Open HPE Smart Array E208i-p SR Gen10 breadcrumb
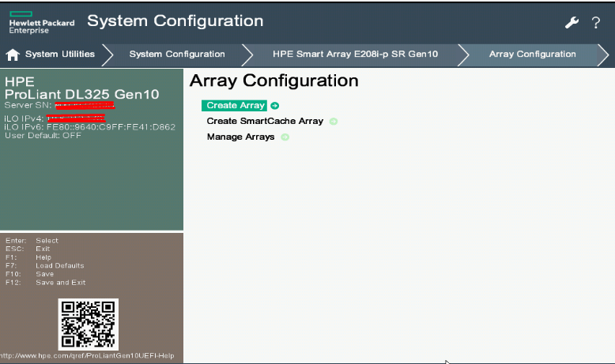This screenshot has width=615, height=364. (355, 54)
